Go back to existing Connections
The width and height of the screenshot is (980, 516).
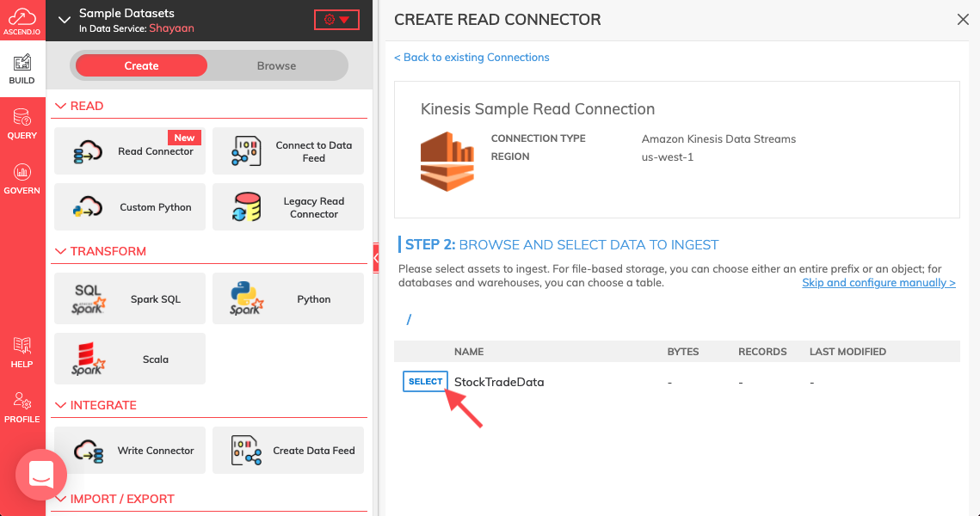[472, 57]
